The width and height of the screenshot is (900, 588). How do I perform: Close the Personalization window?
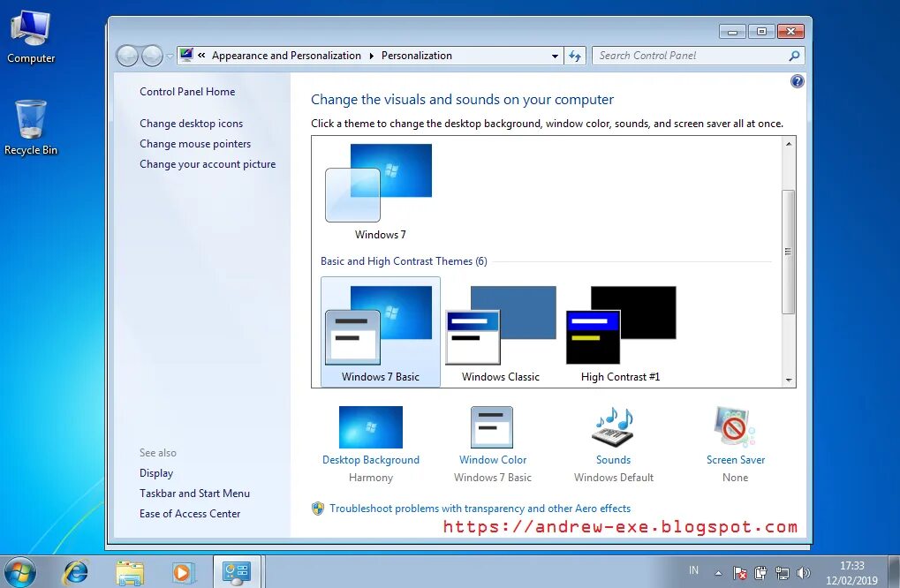(x=791, y=32)
